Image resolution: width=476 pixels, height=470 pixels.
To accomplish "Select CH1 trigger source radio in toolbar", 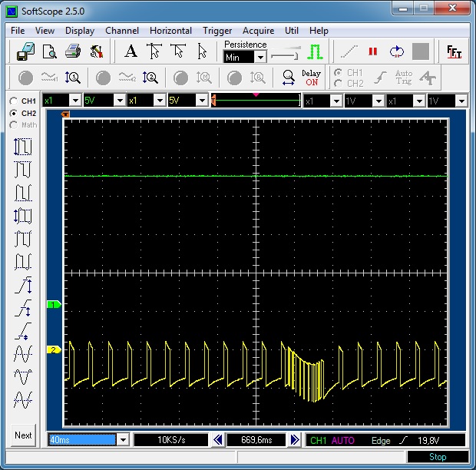I will coord(338,73).
